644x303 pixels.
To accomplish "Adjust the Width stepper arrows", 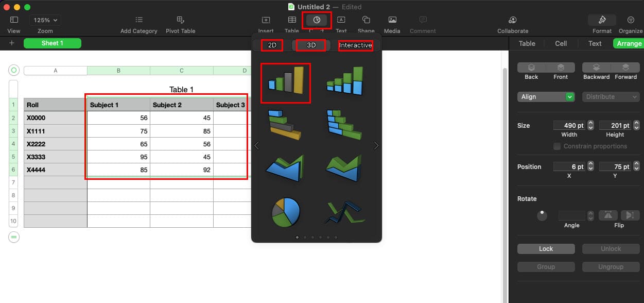I will 590,125.
